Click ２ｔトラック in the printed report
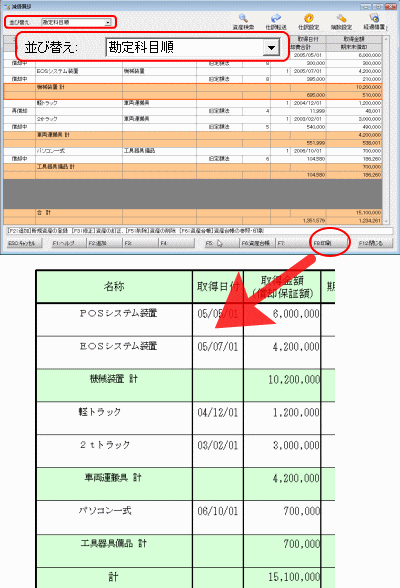This screenshot has width=400, height=588. click(x=105, y=445)
